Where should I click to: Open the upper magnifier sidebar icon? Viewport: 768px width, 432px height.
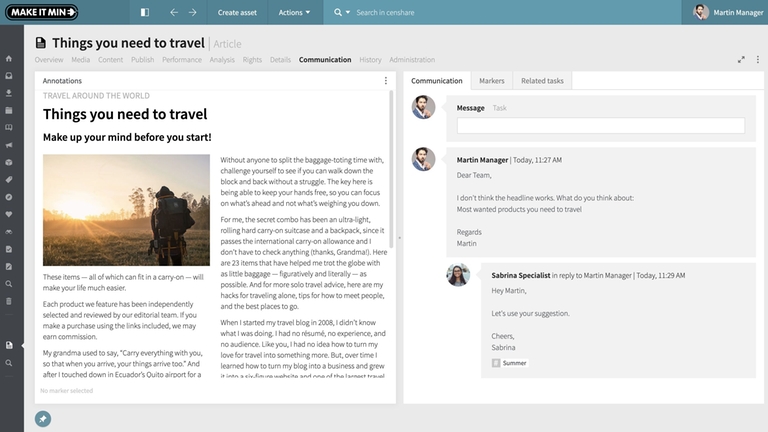pyautogui.click(x=9, y=284)
